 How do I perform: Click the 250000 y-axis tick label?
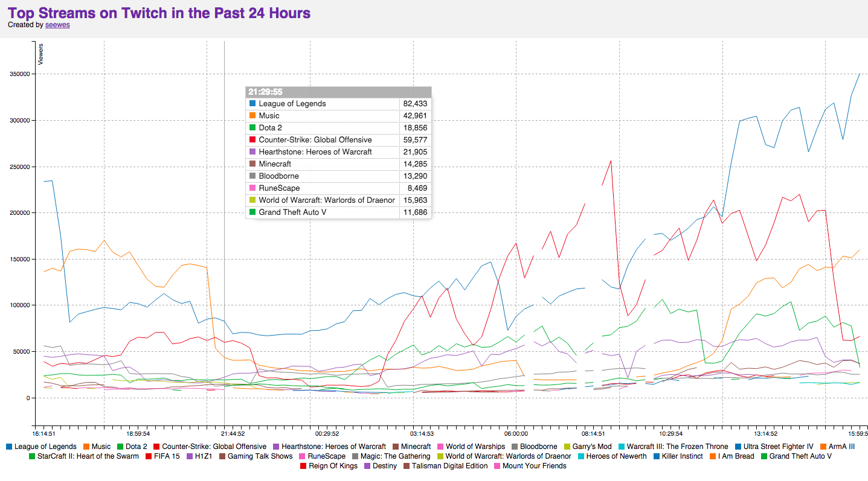[x=19, y=167]
